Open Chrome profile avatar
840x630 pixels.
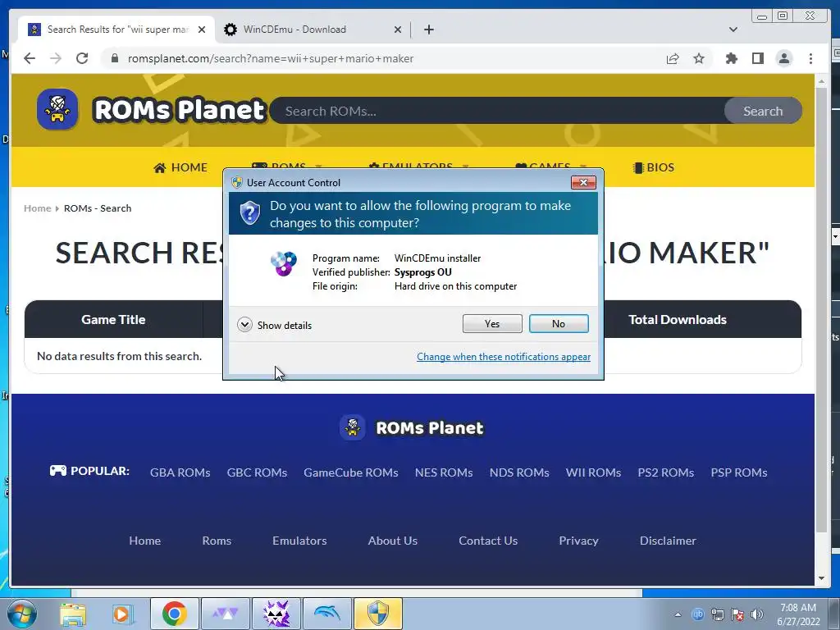[783, 58]
